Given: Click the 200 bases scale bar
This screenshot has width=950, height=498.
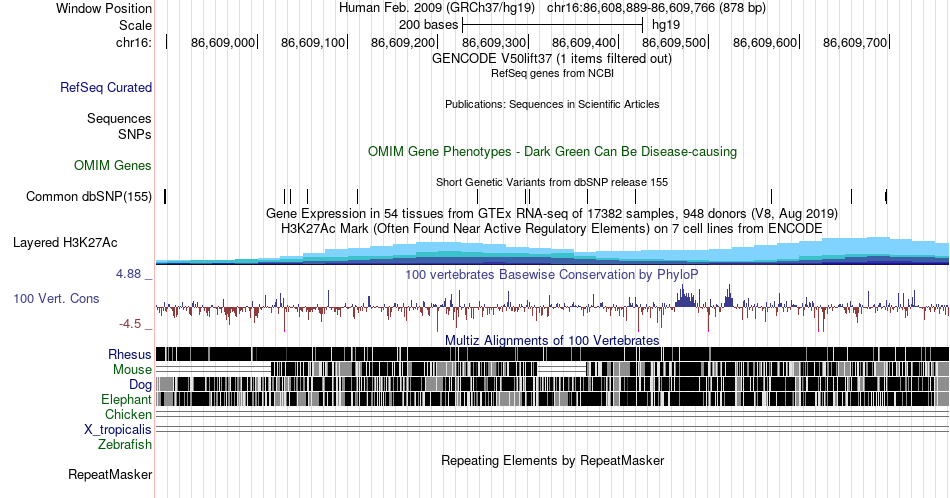Looking at the screenshot, I should pos(552,25).
